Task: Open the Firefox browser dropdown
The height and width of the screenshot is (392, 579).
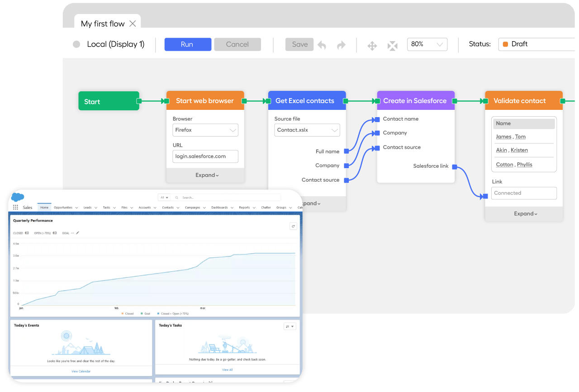Action: (x=205, y=130)
